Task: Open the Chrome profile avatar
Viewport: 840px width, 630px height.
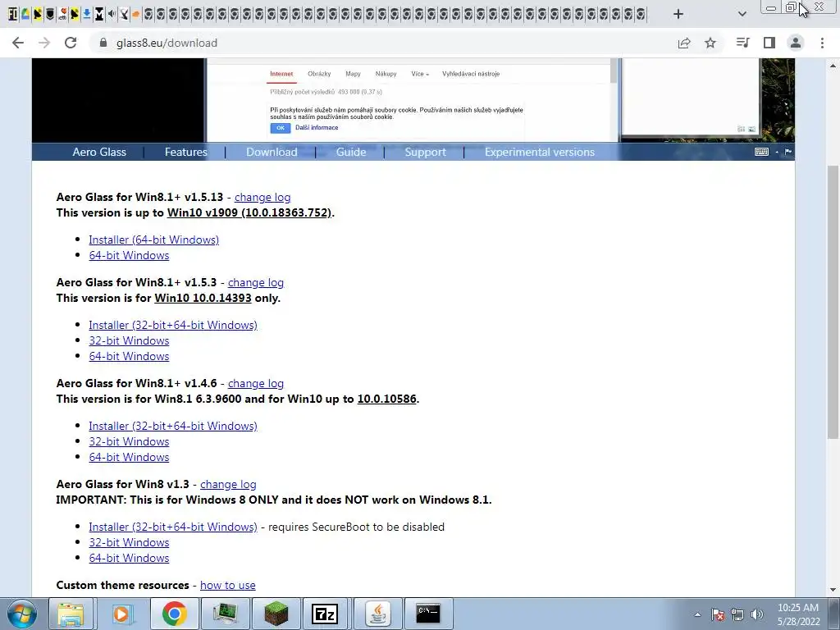Action: 796,43
